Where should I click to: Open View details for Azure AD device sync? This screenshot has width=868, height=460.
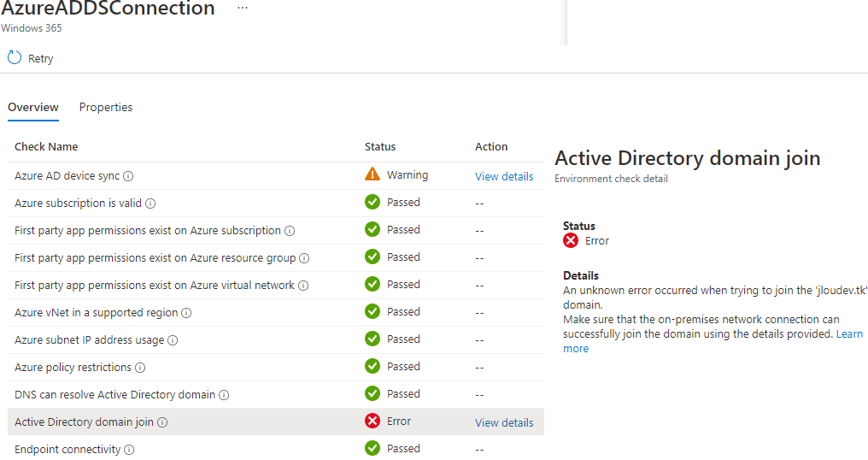click(504, 176)
